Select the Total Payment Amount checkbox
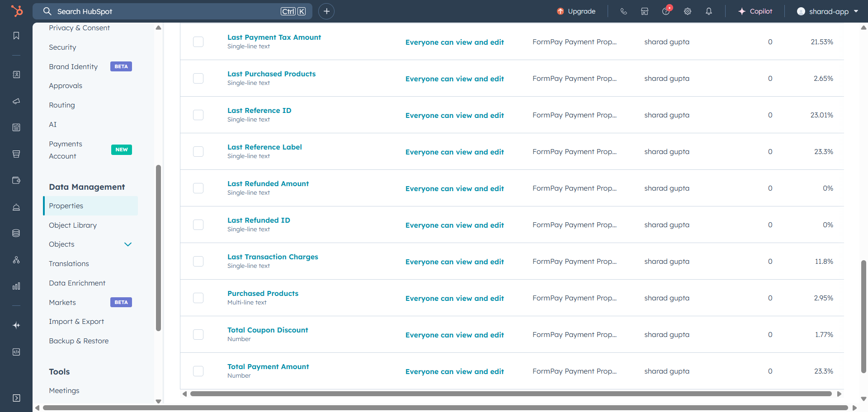Image resolution: width=868 pixels, height=412 pixels. pos(198,371)
